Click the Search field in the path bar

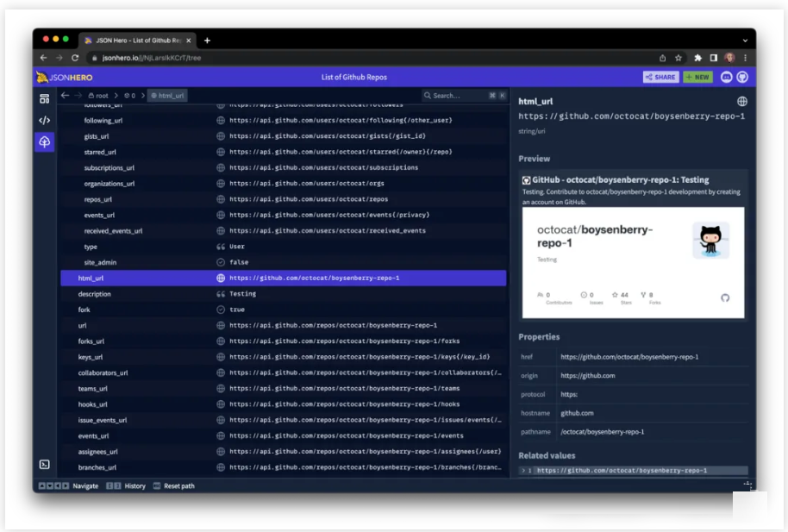(457, 96)
